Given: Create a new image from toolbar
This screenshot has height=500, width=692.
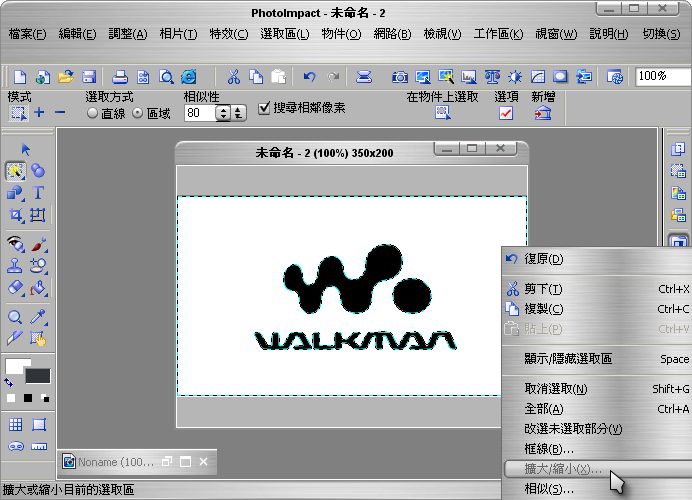Looking at the screenshot, I should click(x=20, y=77).
